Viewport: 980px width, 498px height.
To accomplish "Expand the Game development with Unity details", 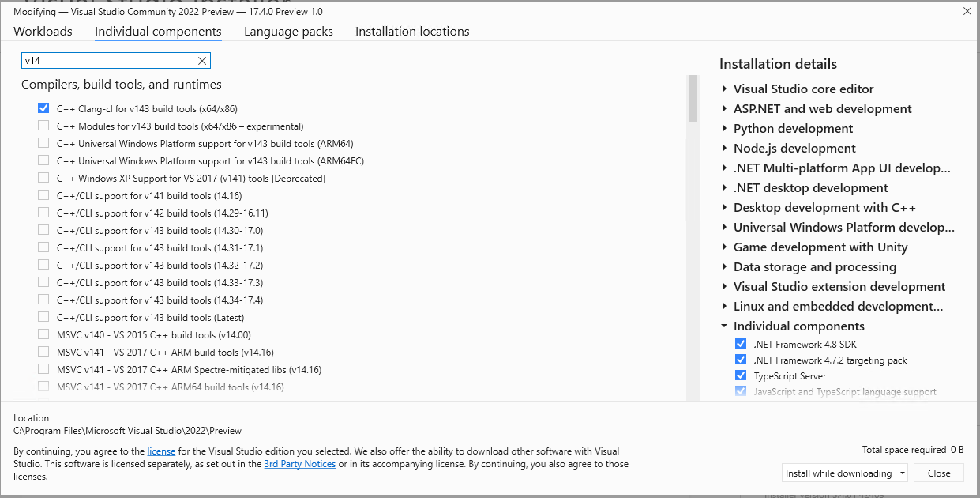I will pyautogui.click(x=725, y=247).
